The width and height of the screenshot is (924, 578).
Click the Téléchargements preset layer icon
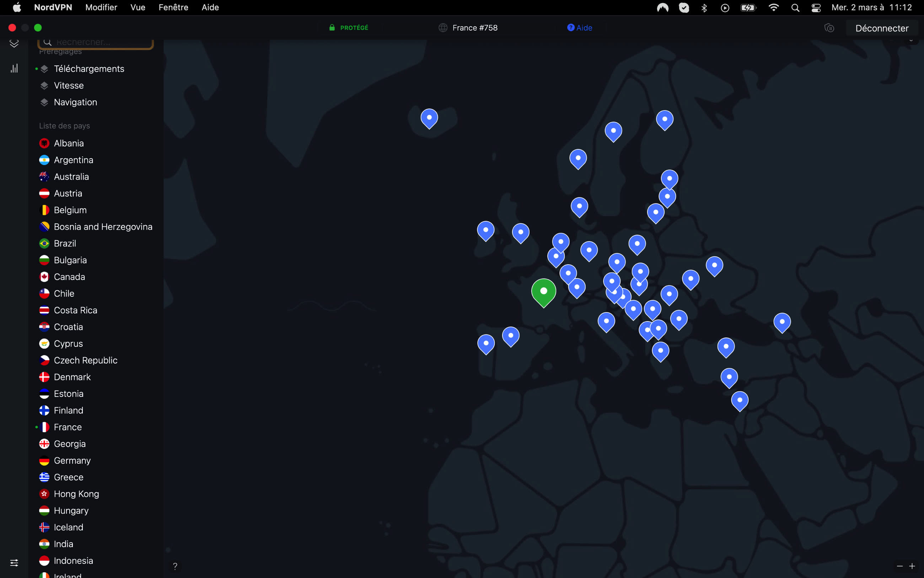tap(44, 69)
